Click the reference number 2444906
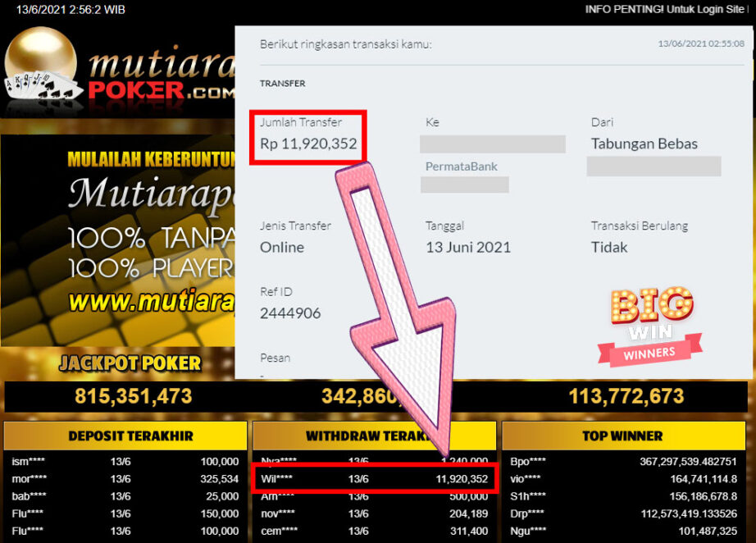Viewport: 756px width, 543px height. [290, 313]
